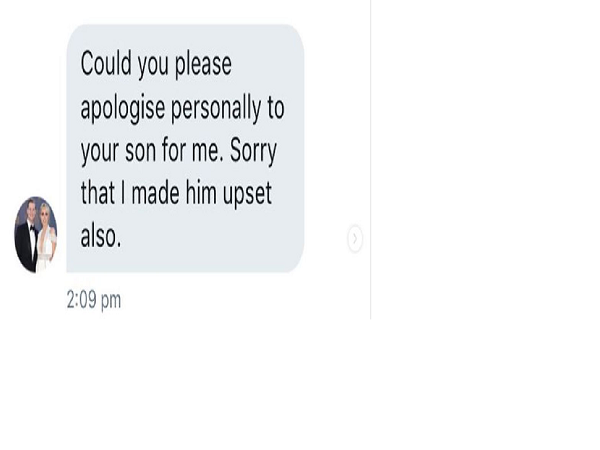Click the word "apologise" in the message
Image resolution: width=600 pixels, height=450 pixels.
tap(123, 109)
